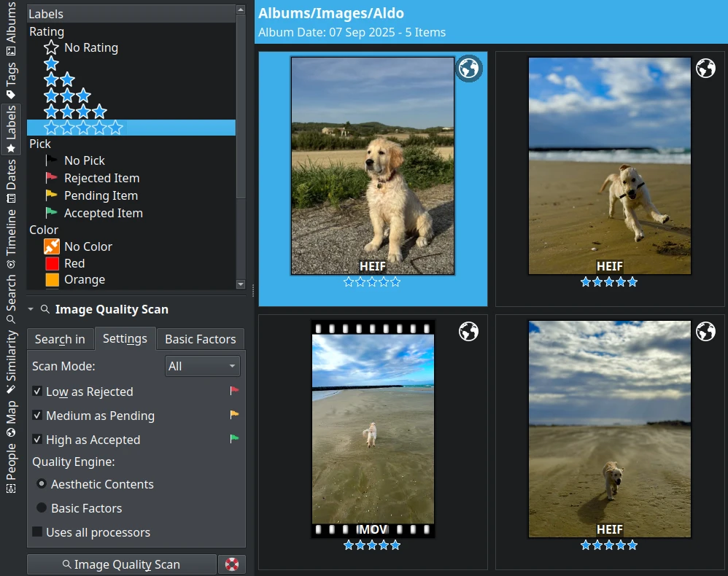Image resolution: width=728 pixels, height=576 pixels.
Task: Select Basic Factors quality engine radio
Action: tap(42, 508)
